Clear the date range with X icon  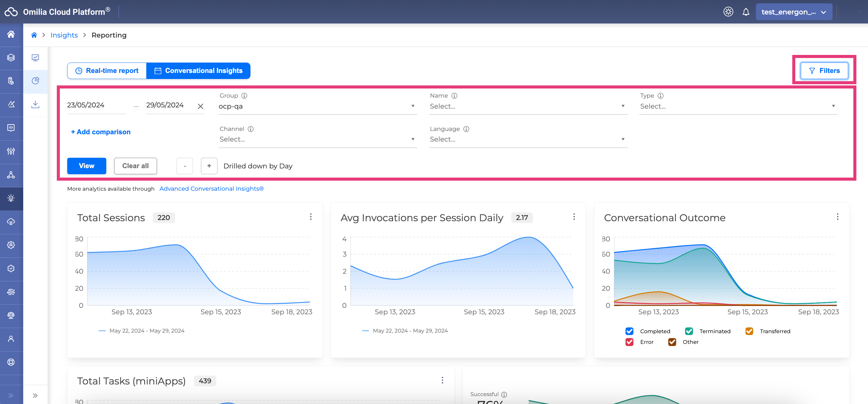click(x=200, y=106)
